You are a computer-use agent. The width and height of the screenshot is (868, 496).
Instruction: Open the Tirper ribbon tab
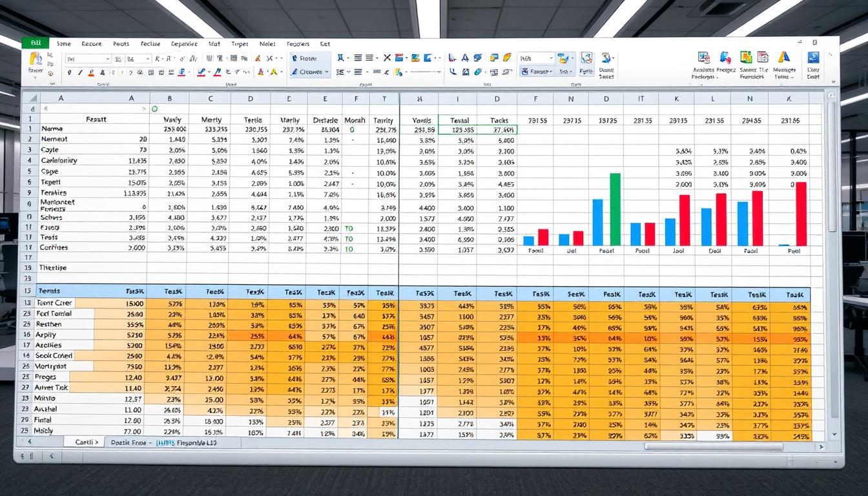point(240,44)
